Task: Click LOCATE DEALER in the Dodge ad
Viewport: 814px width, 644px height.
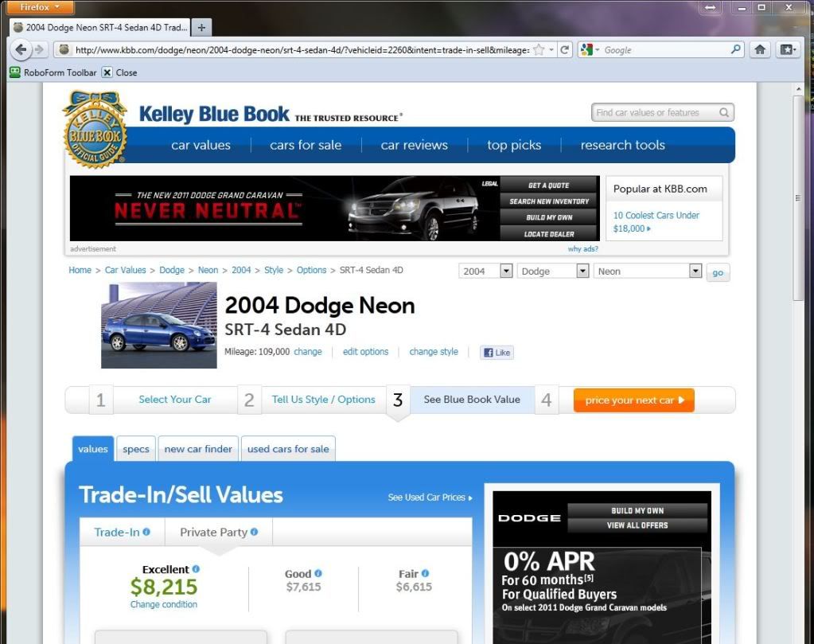Action: [549, 234]
